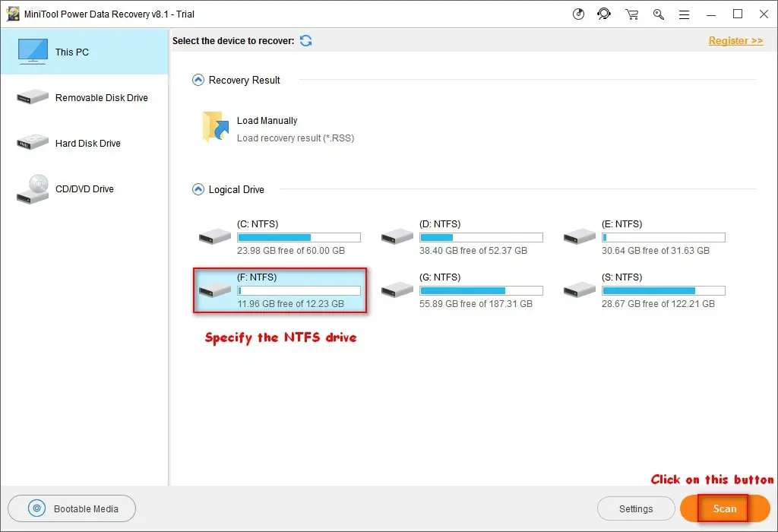Close the MiniTool Power Data Recovery window
Viewport: 778px width, 532px height.
click(x=764, y=14)
